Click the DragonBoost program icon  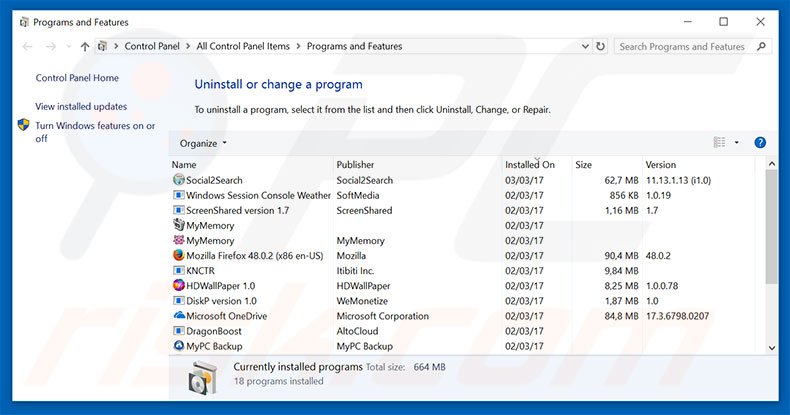point(179,330)
